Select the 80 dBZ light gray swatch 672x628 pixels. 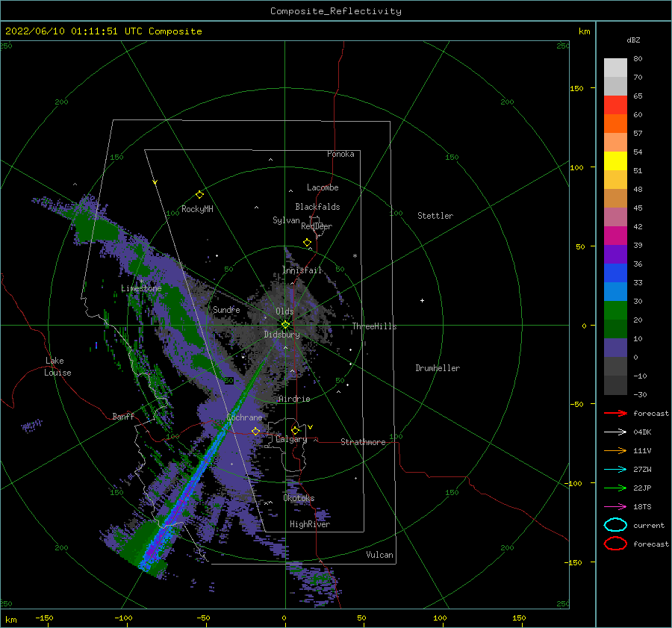[x=615, y=67]
